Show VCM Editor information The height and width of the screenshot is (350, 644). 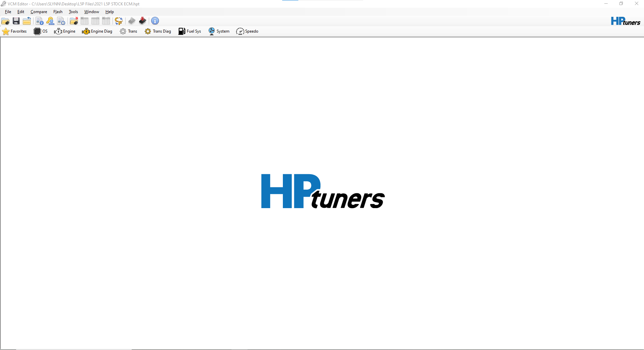point(155,21)
